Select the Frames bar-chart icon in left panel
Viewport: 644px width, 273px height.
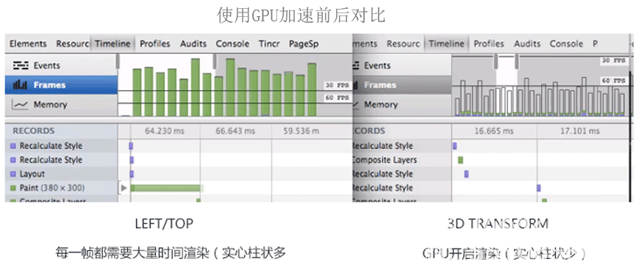pyautogui.click(x=20, y=85)
